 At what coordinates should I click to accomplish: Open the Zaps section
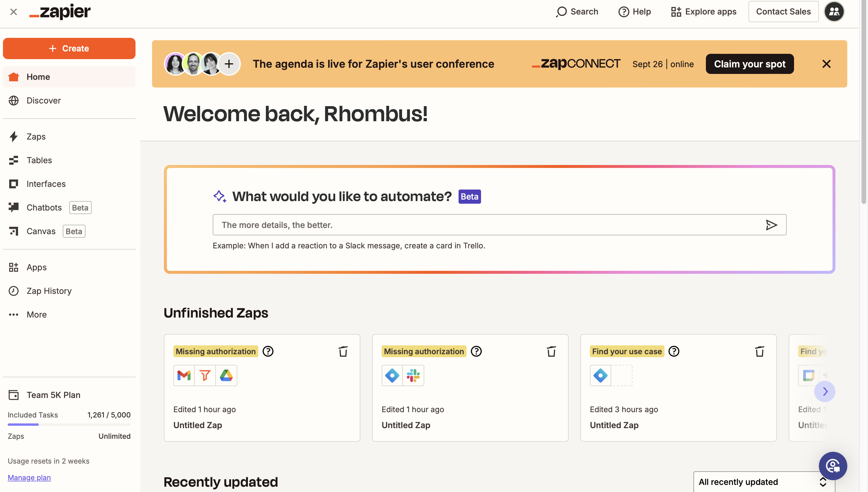coord(69,137)
